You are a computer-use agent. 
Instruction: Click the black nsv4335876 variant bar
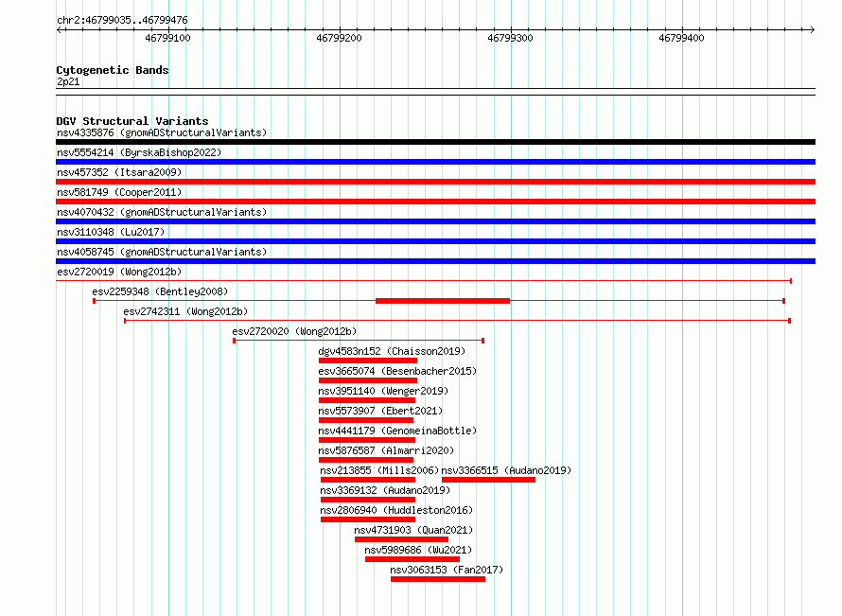(435, 142)
